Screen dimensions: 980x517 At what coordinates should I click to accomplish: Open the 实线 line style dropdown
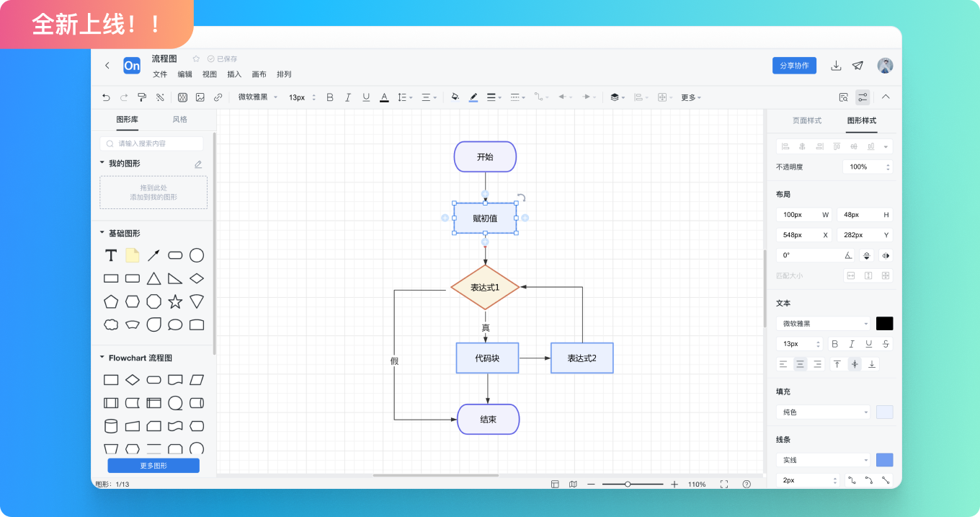tap(823, 460)
